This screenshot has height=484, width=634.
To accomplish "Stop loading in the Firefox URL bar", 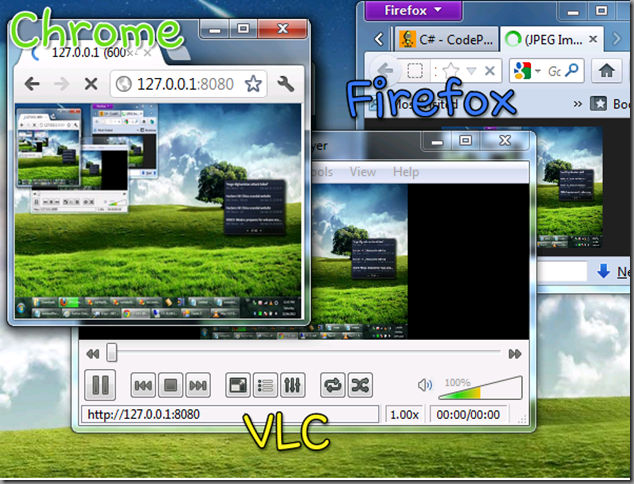I will click(490, 71).
